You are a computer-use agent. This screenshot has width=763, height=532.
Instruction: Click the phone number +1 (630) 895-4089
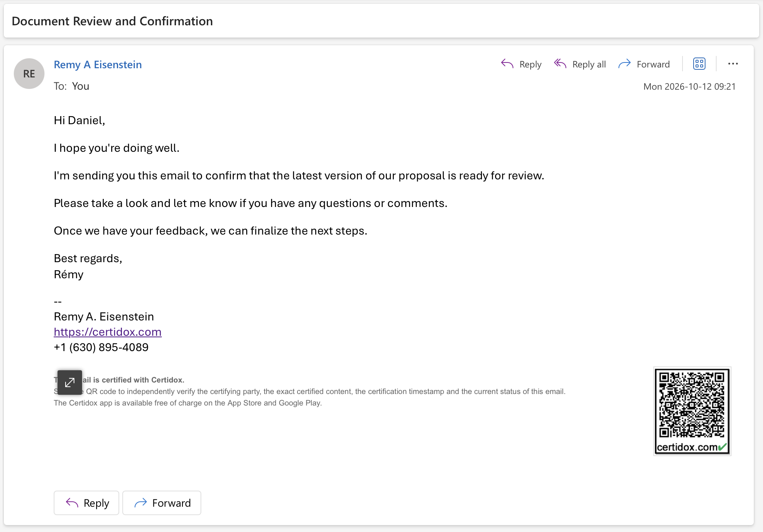(x=101, y=347)
